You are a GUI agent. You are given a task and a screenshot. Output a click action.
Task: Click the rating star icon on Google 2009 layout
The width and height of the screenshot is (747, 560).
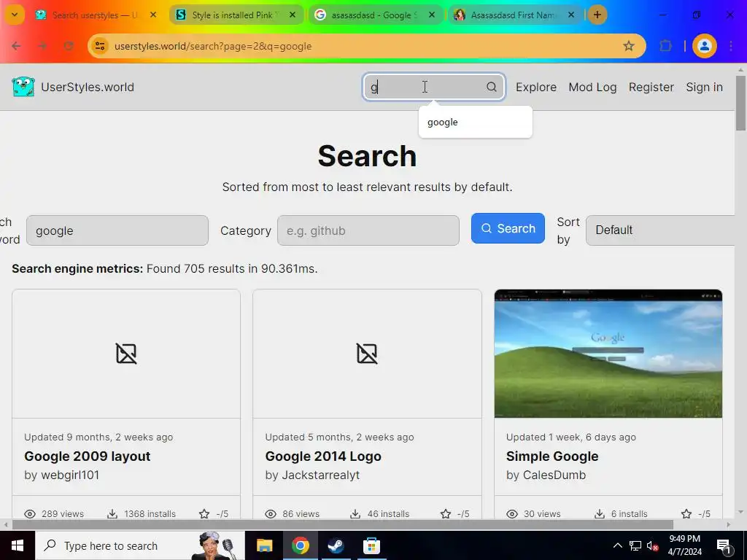coord(204,514)
